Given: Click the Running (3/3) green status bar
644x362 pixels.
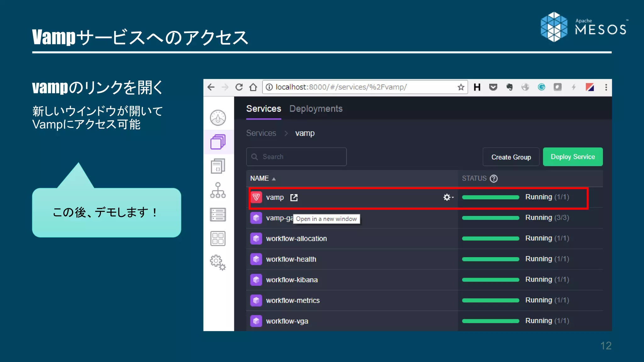Looking at the screenshot, I should 491,218.
